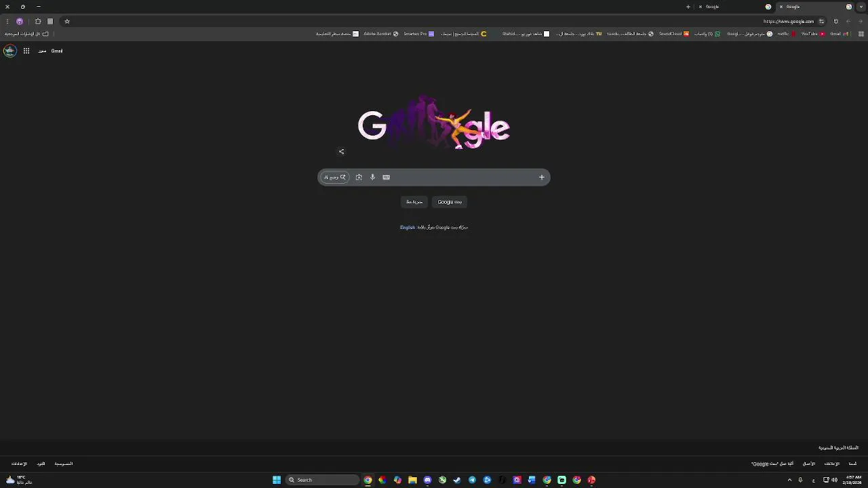The image size is (868, 488).
Task: Open the Chrome profile avatar
Action: (20, 22)
